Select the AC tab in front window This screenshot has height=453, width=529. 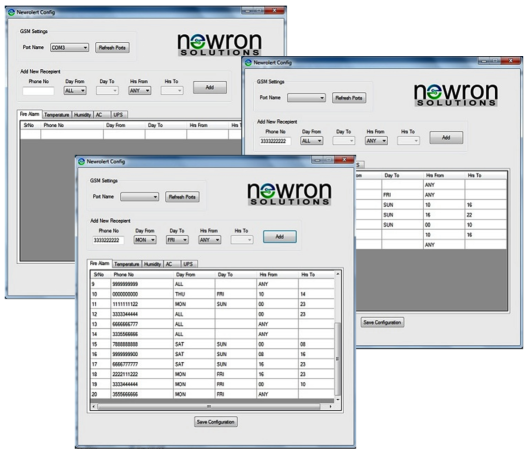pyautogui.click(x=170, y=264)
